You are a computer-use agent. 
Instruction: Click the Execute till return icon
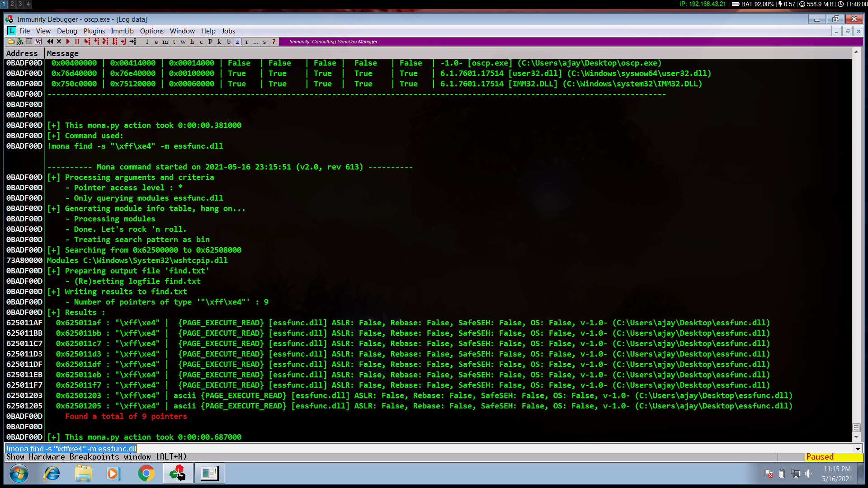point(123,42)
